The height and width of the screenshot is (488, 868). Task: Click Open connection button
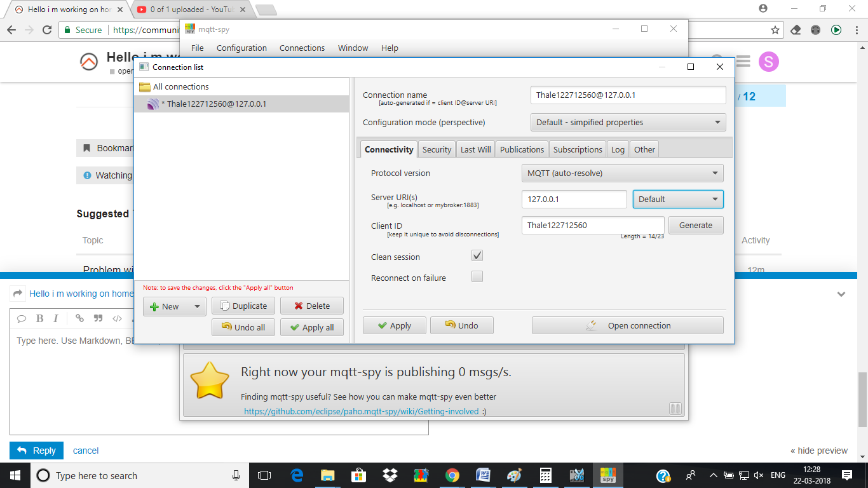click(x=628, y=325)
